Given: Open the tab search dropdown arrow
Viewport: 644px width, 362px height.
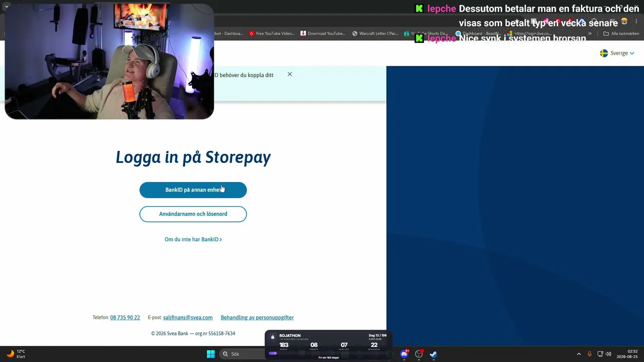Looking at the screenshot, I should point(7,7).
